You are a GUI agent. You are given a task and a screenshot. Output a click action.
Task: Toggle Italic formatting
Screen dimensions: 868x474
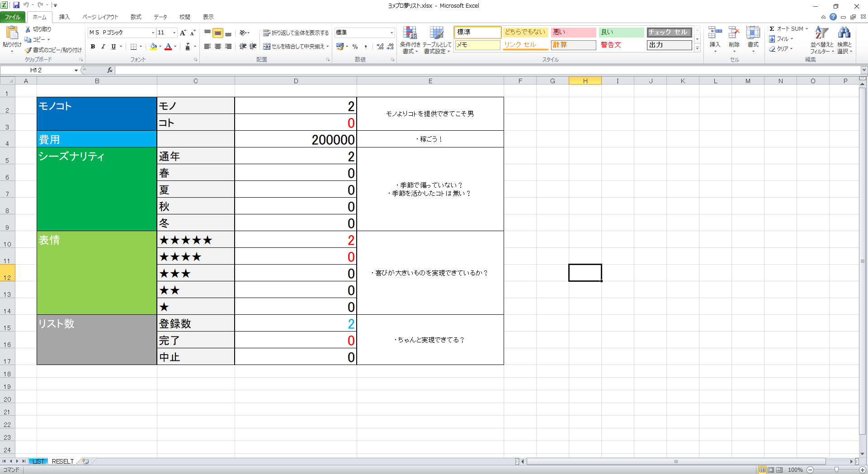pyautogui.click(x=103, y=46)
